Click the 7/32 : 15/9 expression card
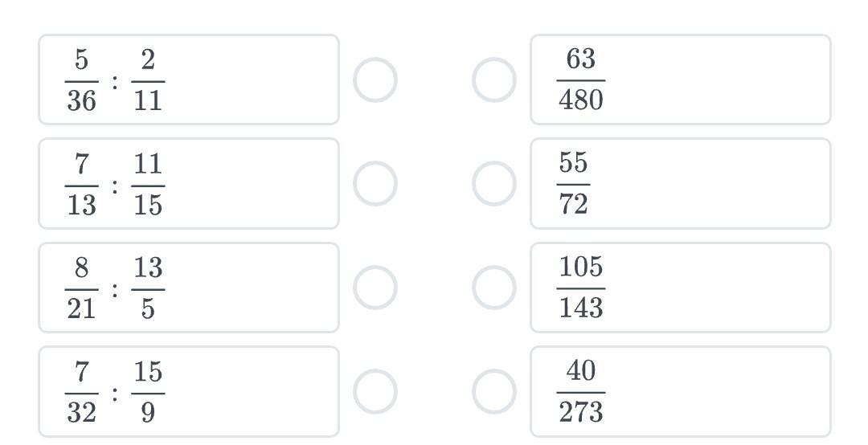868x445 pixels. pyautogui.click(x=189, y=391)
